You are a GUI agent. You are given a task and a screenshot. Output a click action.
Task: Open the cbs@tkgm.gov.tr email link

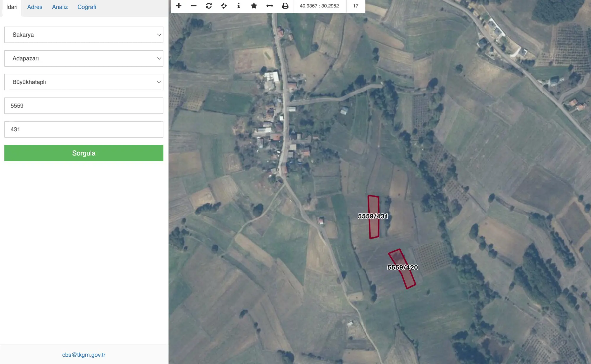(84, 355)
